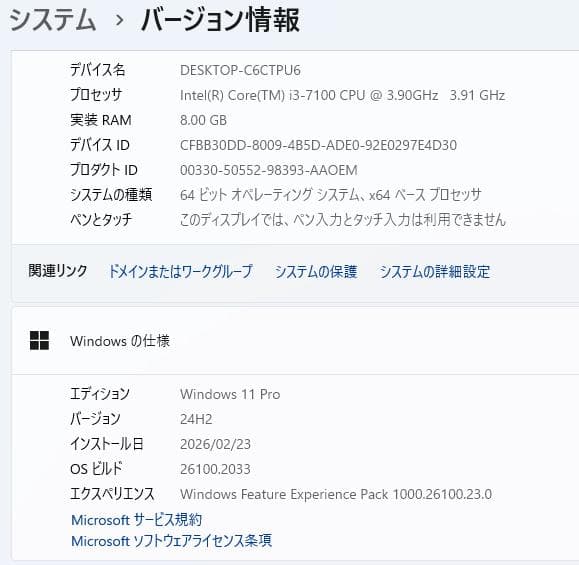Select the 64 ビット system type value
The width and height of the screenshot is (579, 565).
[x=331, y=195]
